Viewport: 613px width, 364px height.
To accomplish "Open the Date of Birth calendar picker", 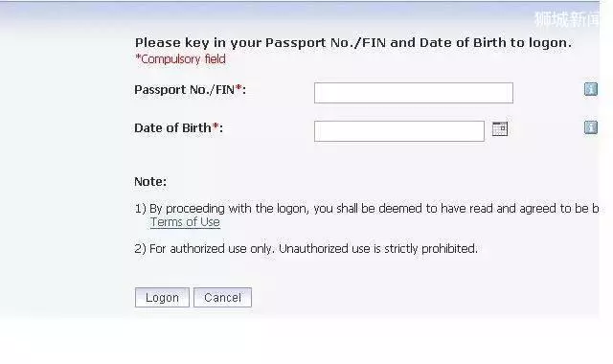I will click(x=500, y=128).
